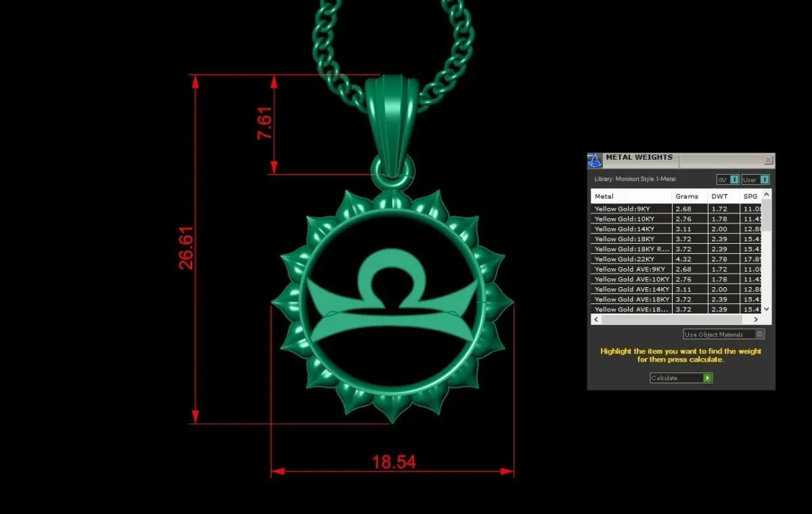Select the Yellow Gold AVE:14KY row
This screenshot has width=812, height=514.
tap(677, 289)
